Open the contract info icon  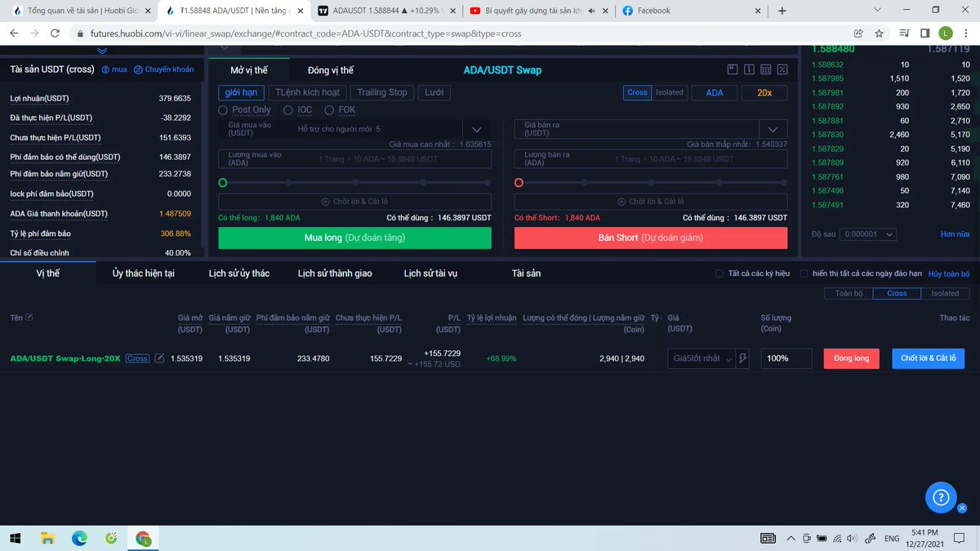[x=749, y=70]
